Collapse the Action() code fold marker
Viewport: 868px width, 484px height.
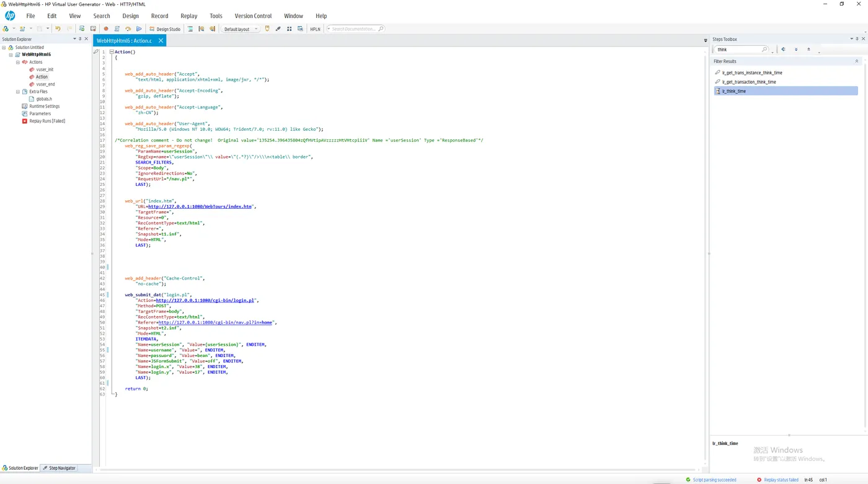pos(112,52)
